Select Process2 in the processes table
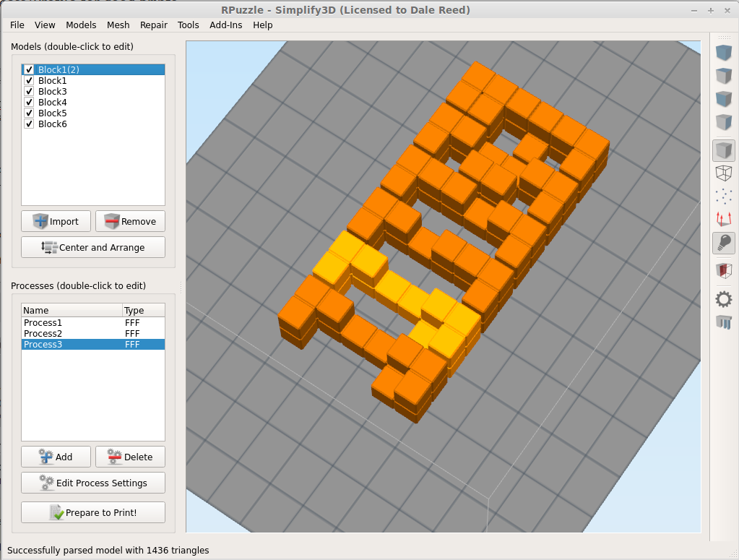The height and width of the screenshot is (560, 739). [x=93, y=334]
